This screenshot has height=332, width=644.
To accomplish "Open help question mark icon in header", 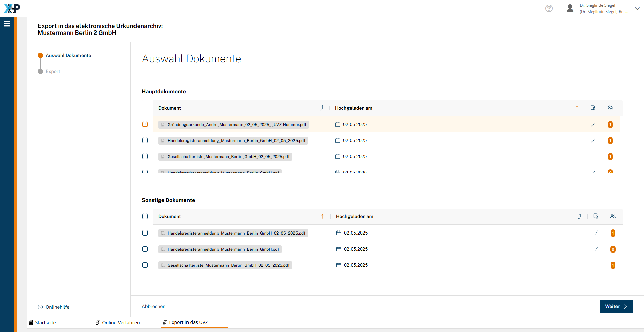I will coord(549,8).
